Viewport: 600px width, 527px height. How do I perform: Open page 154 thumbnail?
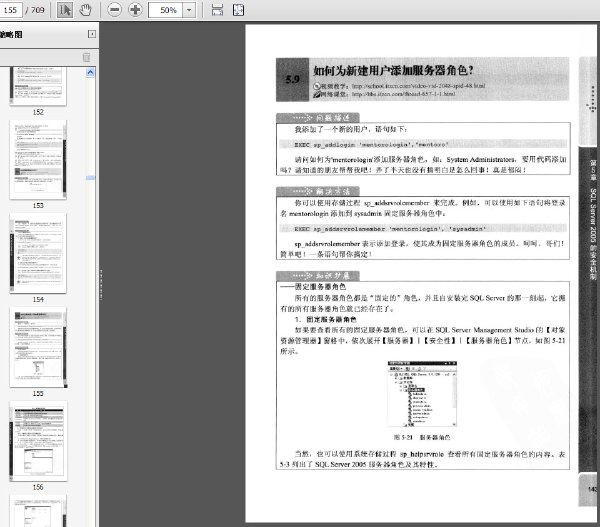point(38,253)
